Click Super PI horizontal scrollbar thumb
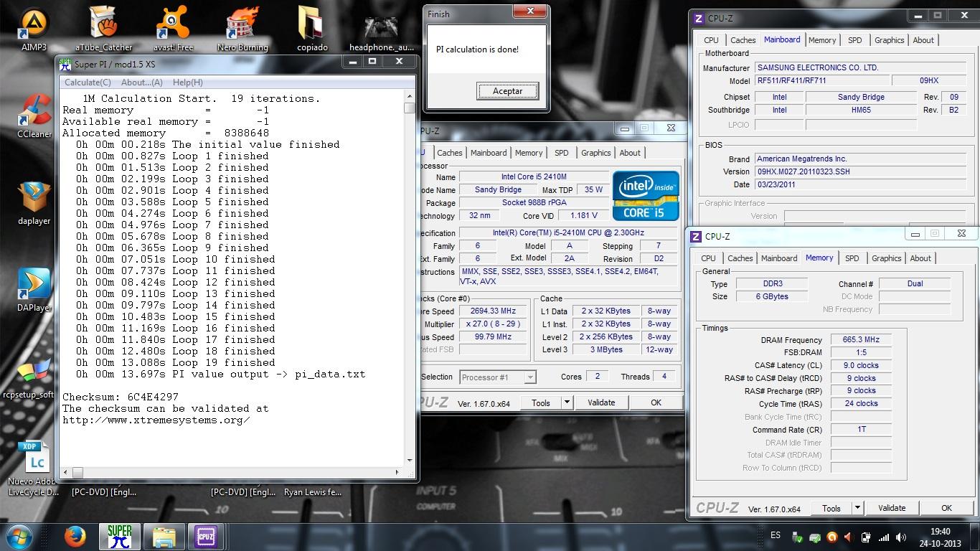Screen dimensions: 980x551 pyautogui.click(x=77, y=472)
